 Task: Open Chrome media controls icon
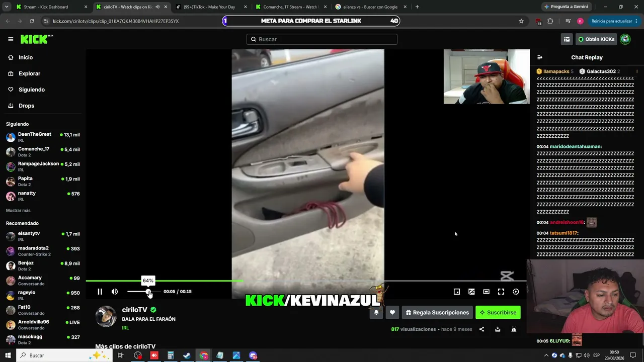coord(568,21)
